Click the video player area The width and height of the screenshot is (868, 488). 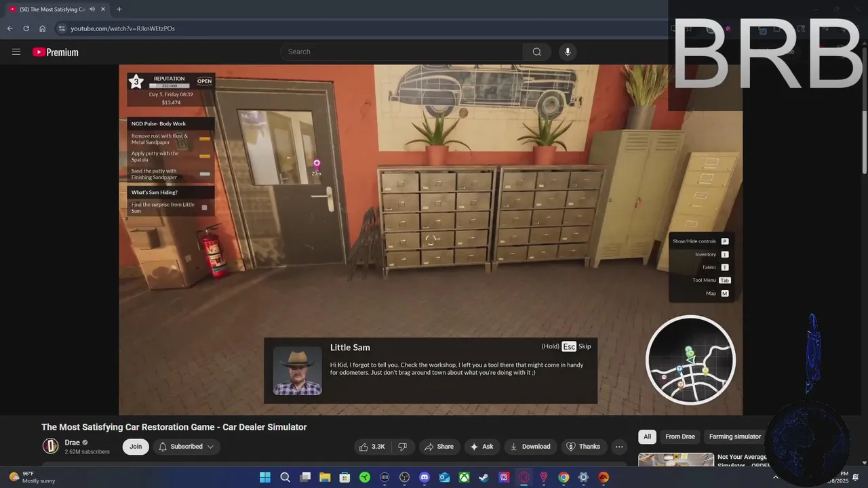pos(431,239)
